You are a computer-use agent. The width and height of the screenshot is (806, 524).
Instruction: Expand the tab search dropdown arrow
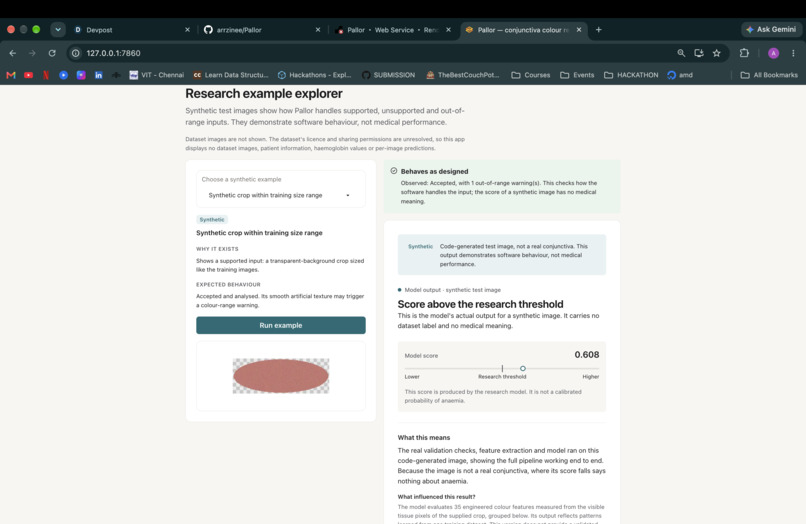pyautogui.click(x=58, y=30)
